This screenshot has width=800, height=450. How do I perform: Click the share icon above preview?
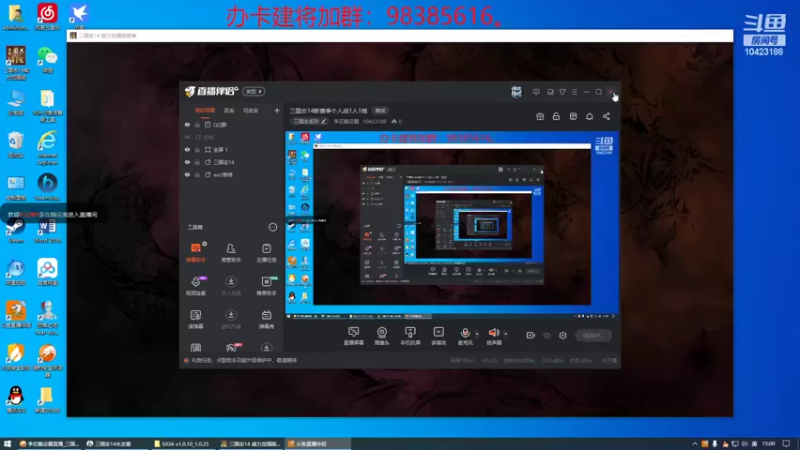click(x=606, y=116)
